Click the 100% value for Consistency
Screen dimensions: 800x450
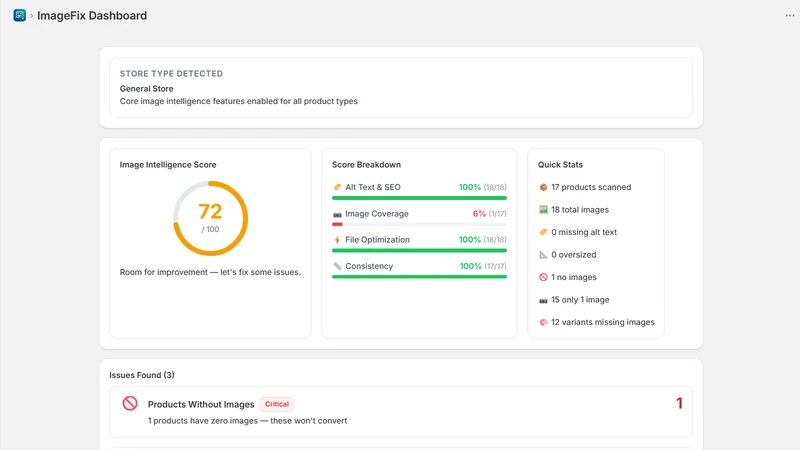coord(470,266)
